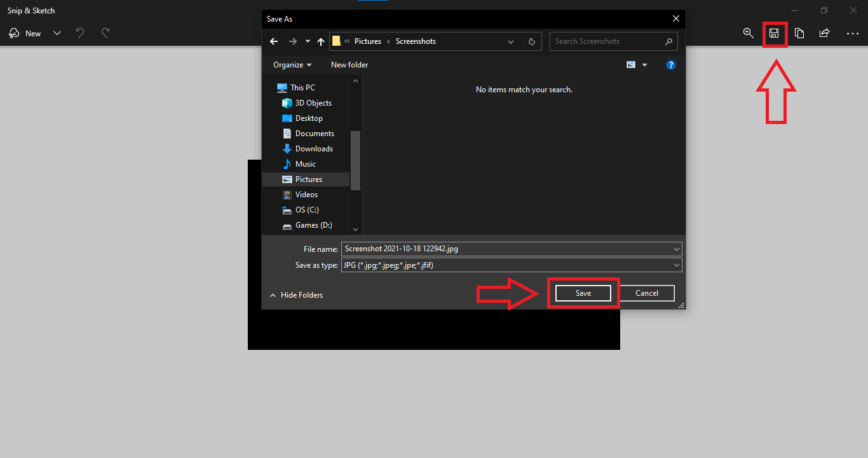Click the Copy icon in Snip & Sketch
The image size is (868, 458).
coord(799,33)
